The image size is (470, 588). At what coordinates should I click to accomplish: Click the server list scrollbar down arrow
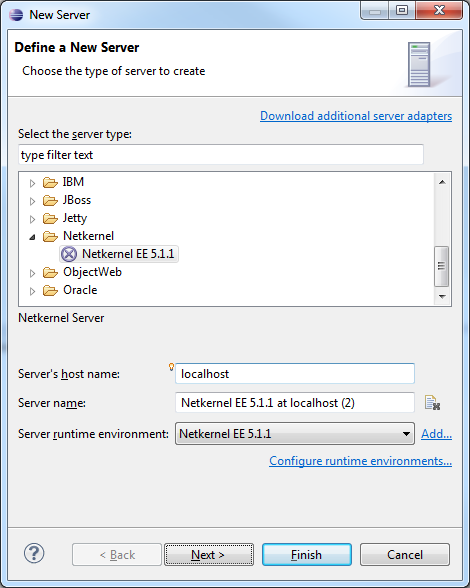(x=442, y=297)
